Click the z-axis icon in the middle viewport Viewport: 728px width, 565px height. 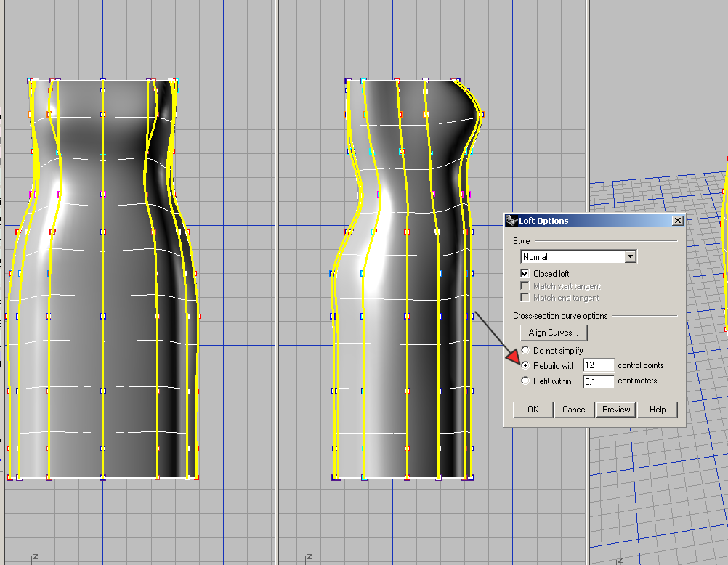[x=309, y=558]
